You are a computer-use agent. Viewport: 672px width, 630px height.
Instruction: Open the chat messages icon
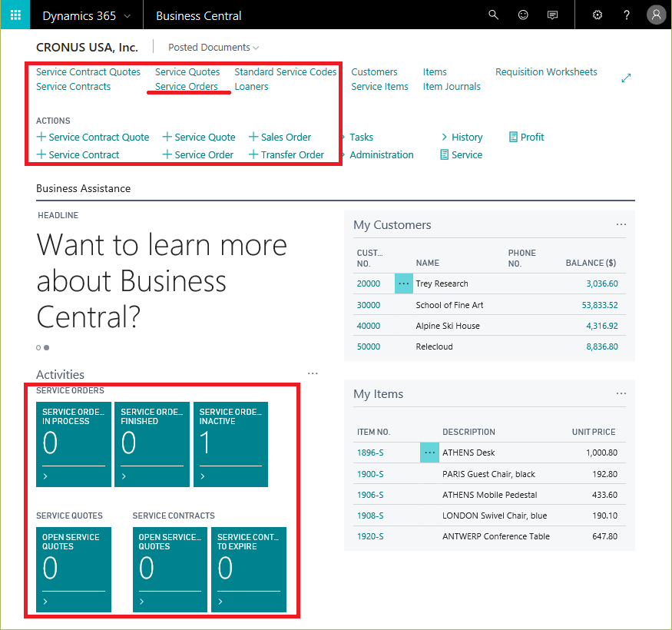pyautogui.click(x=552, y=15)
